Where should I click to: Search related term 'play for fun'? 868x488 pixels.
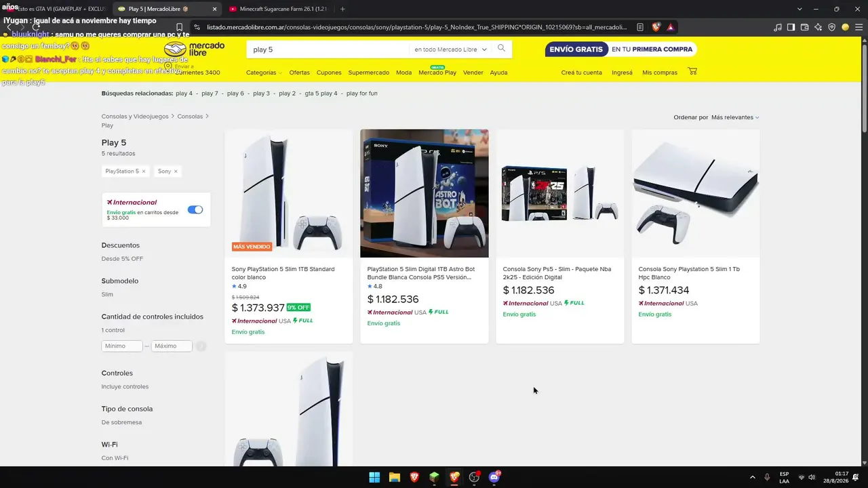pos(362,94)
